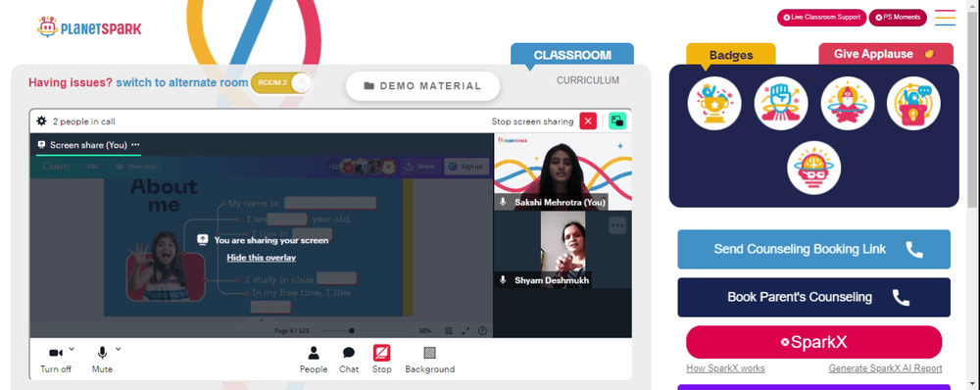Open Screen share options ellipsis
Image resolution: width=980 pixels, height=390 pixels.
[x=135, y=144]
